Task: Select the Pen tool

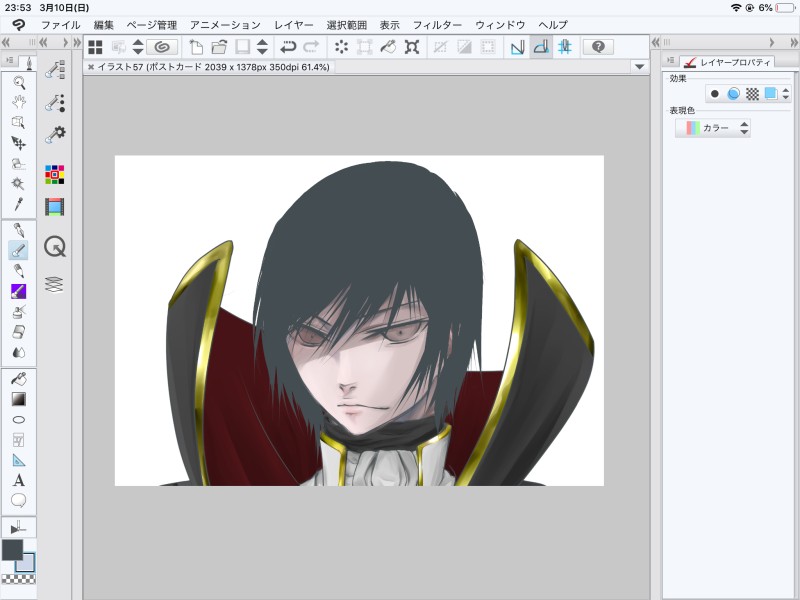Action: (19, 230)
